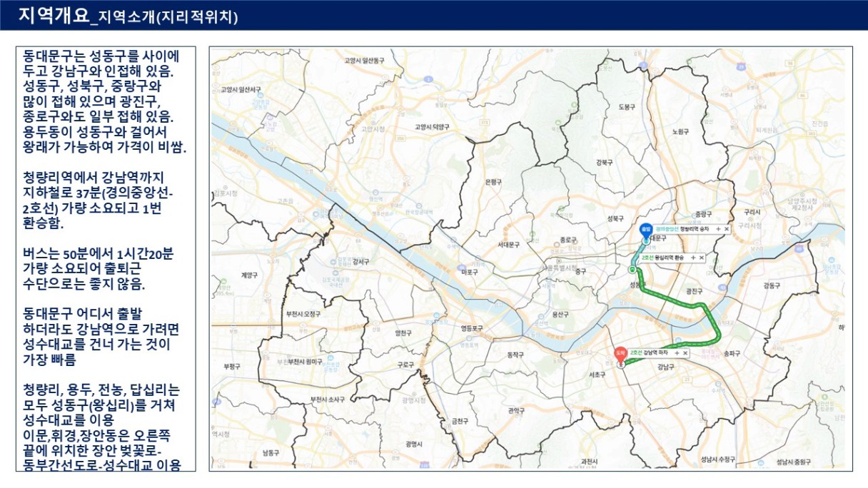The image size is (868, 488).
Task: Click the 구로구 label on the map
Action: pyautogui.click(x=405, y=365)
